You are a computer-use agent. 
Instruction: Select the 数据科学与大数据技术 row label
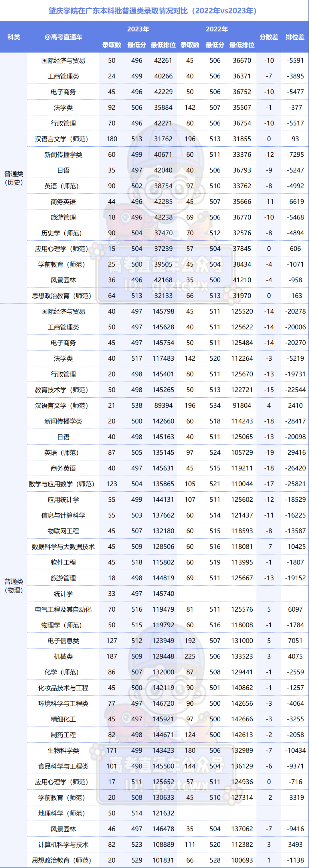coord(64,546)
